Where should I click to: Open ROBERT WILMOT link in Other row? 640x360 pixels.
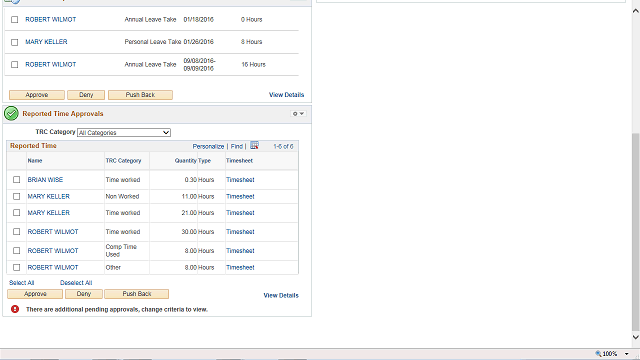click(53, 267)
